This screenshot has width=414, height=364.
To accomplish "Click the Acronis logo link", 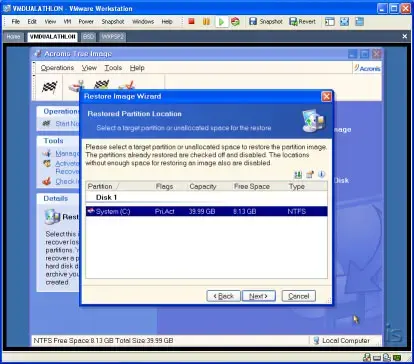I will pos(367,68).
